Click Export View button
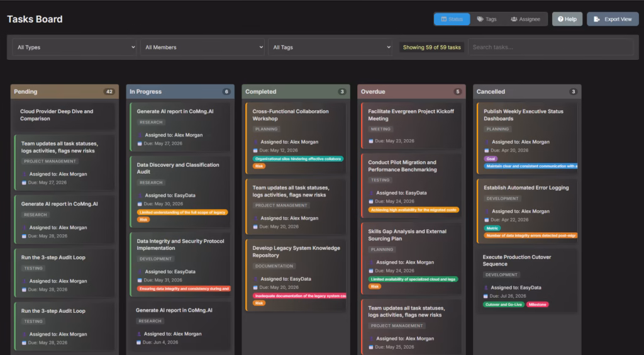The width and height of the screenshot is (644, 355). 613,20
